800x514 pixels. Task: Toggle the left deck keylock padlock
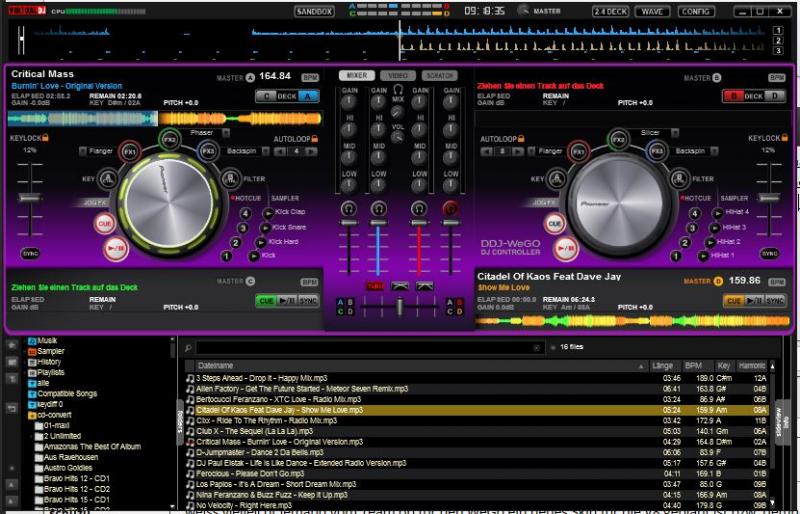click(46, 139)
